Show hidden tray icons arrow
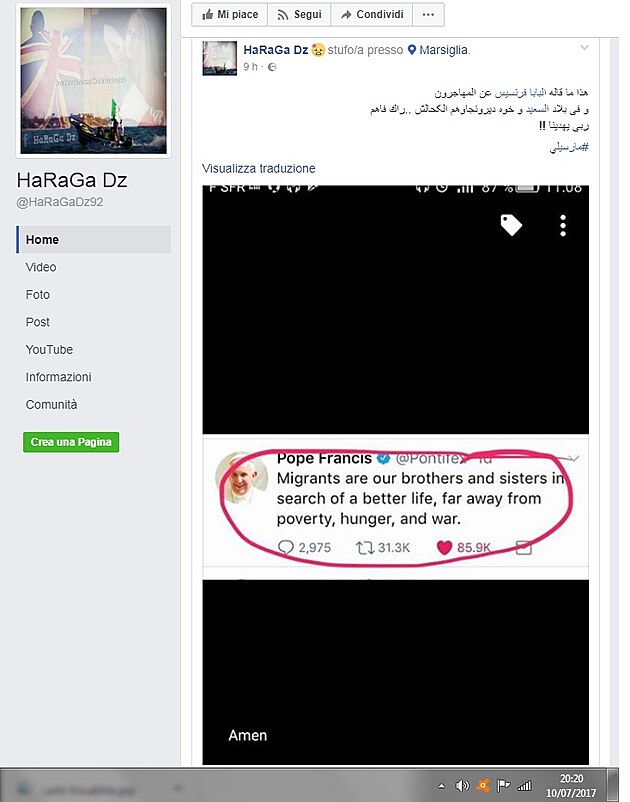Viewport: 630px width, 802px height. [442, 786]
